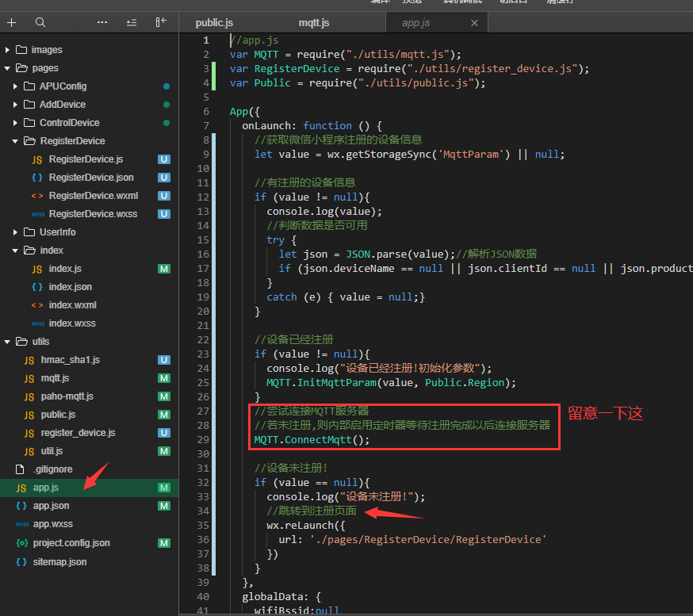The height and width of the screenshot is (616, 693).
Task: Click line number 29 in gutter
Action: click(x=203, y=440)
